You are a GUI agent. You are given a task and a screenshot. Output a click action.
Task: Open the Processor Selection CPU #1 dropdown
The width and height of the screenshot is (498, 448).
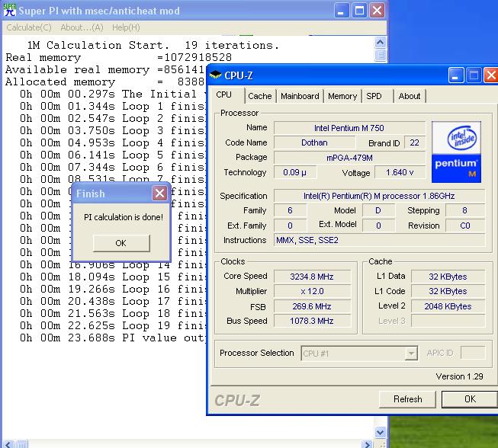point(359,353)
